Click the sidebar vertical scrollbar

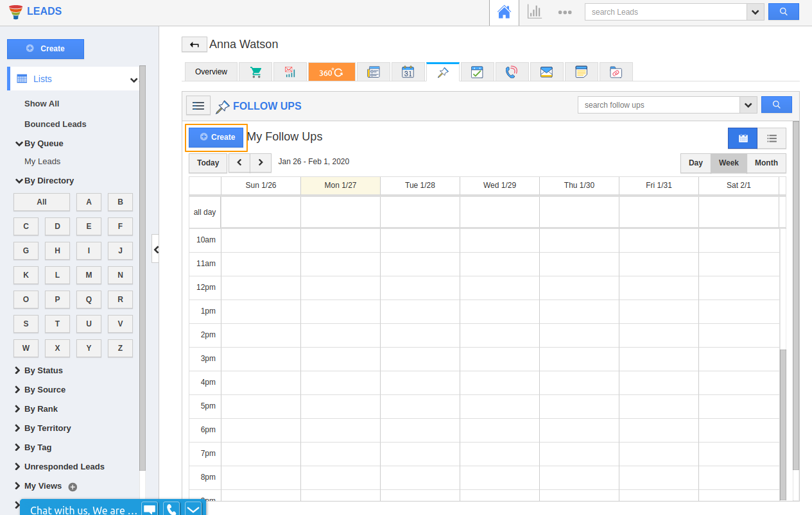coord(143,268)
